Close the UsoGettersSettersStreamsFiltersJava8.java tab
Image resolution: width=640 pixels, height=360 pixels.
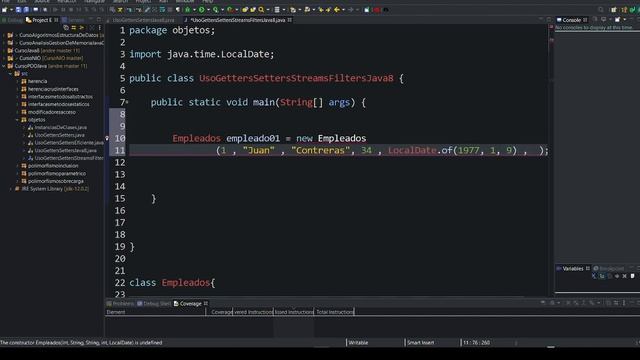pyautogui.click(x=289, y=20)
